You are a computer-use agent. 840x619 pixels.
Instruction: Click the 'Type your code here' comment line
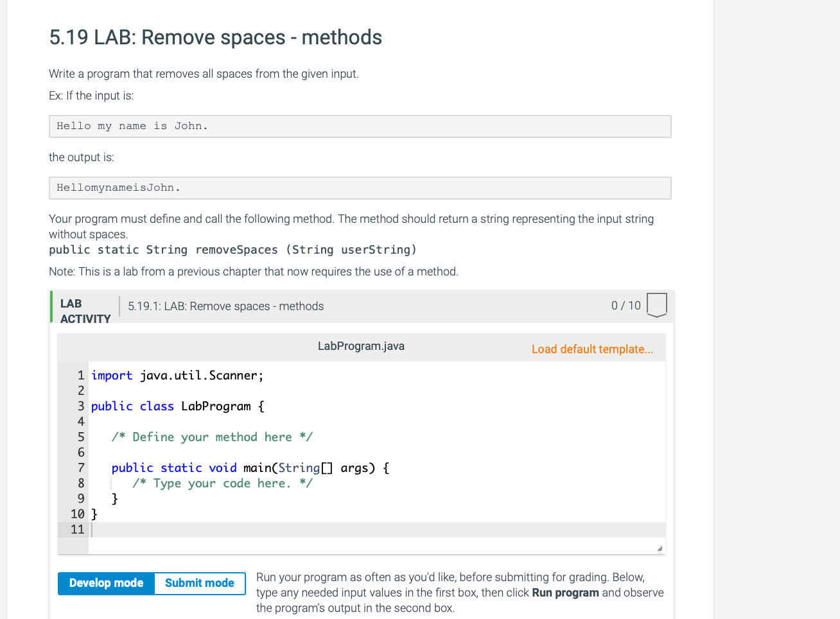(222, 484)
